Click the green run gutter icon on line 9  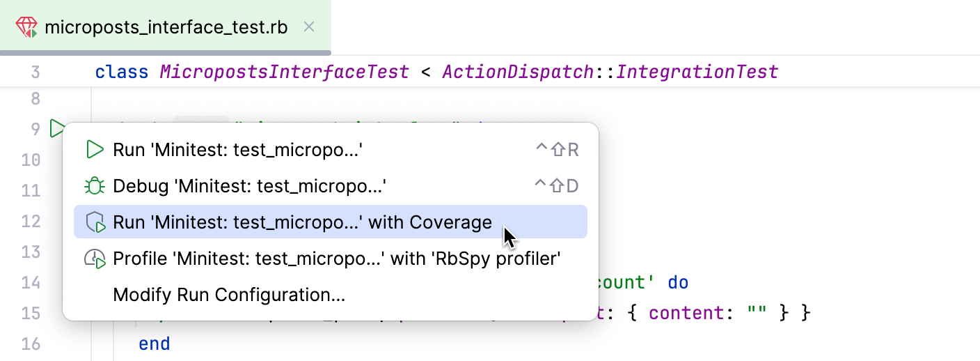[x=56, y=128]
